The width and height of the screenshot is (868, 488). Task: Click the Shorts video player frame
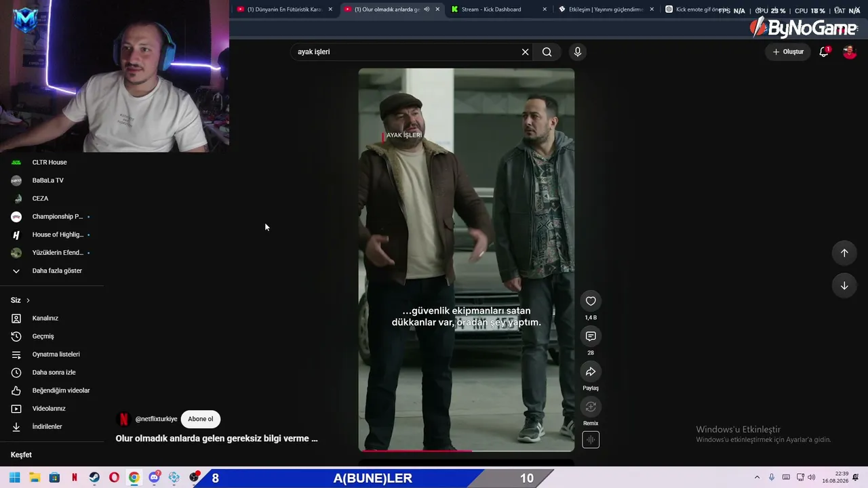[x=467, y=260]
